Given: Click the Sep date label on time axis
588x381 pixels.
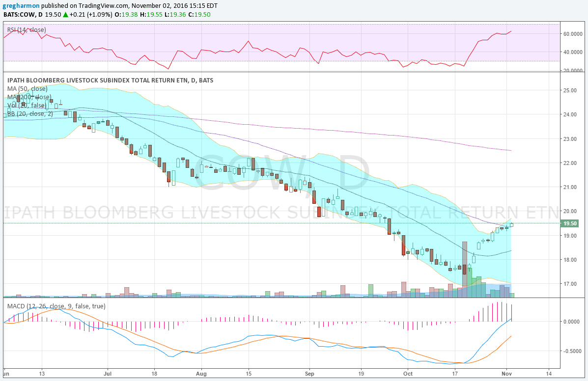Looking at the screenshot, I should pyautogui.click(x=309, y=374).
